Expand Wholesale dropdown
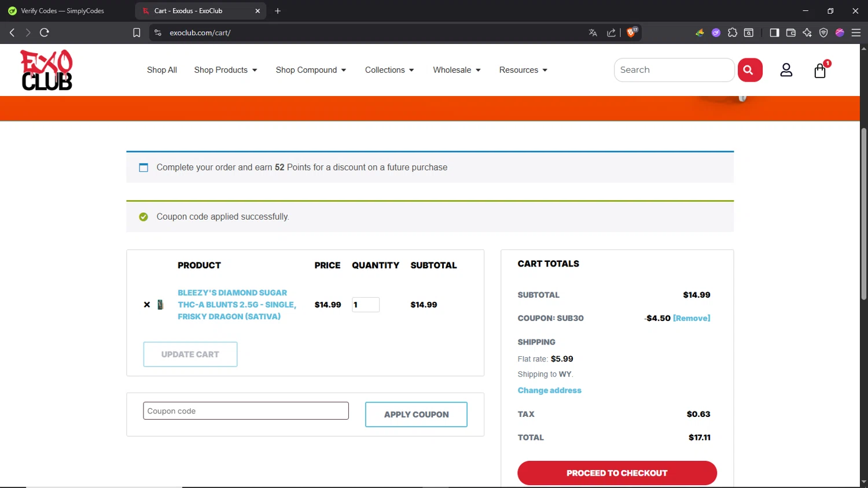868x488 pixels. (x=457, y=70)
